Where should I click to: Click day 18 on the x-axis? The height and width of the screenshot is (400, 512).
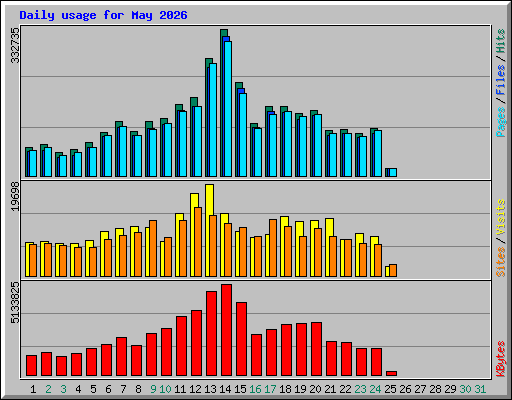pos(285,389)
